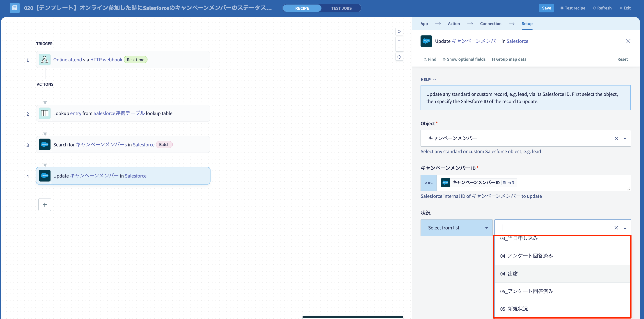This screenshot has height=319, width=644.
Task: Click Group map data
Action: tap(509, 59)
